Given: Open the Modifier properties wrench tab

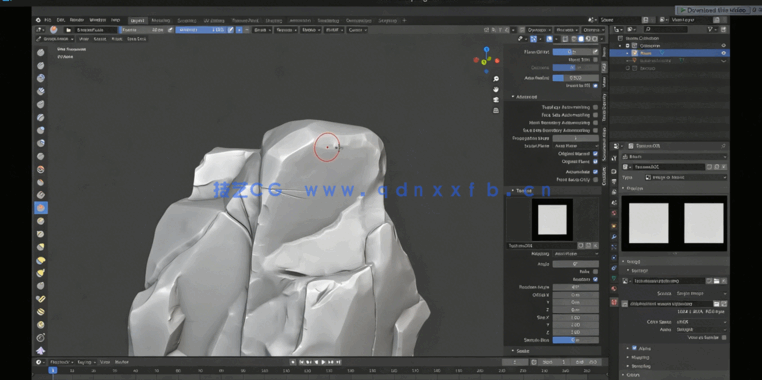Looking at the screenshot, I should click(614, 236).
